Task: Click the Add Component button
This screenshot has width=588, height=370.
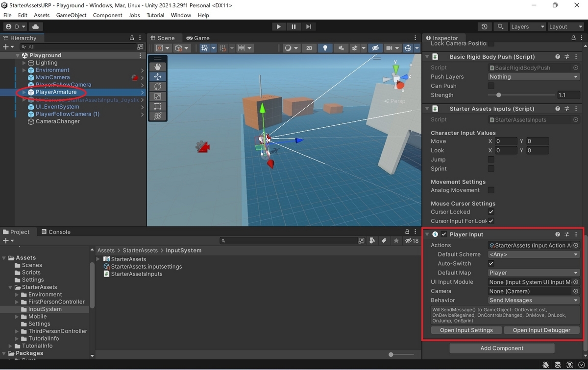Action: point(502,348)
